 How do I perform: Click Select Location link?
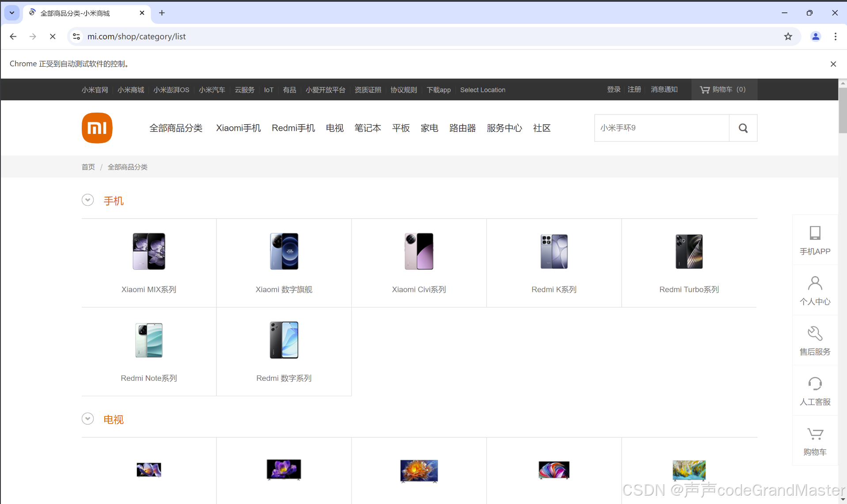pos(482,90)
